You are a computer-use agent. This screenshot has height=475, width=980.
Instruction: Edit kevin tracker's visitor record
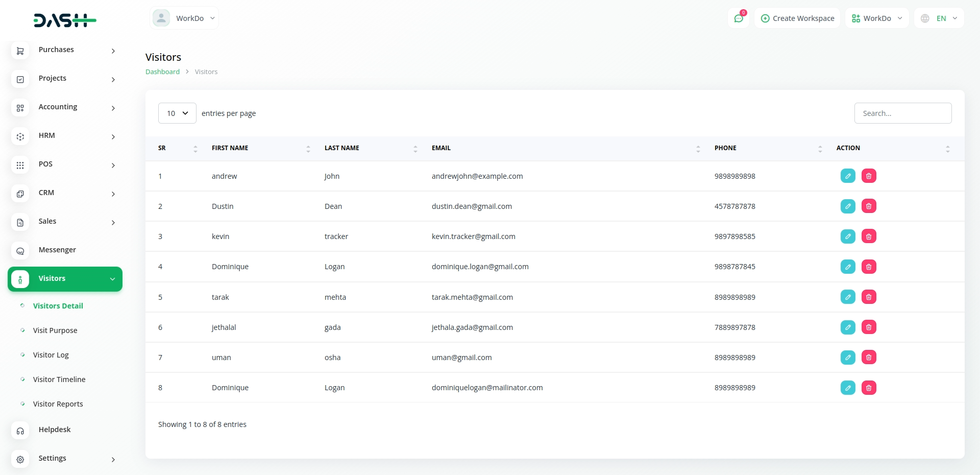click(847, 236)
